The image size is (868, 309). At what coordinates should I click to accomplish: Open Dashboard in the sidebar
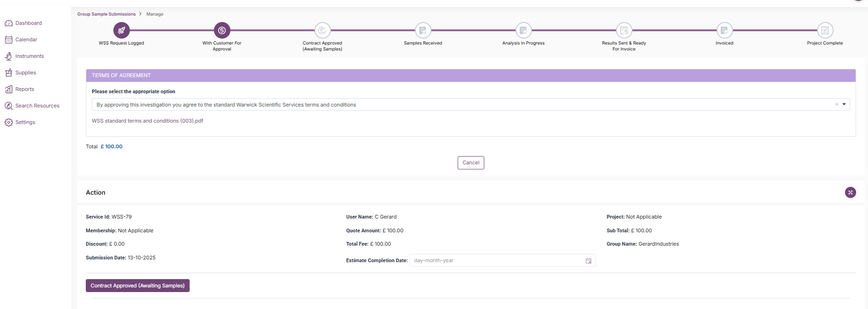pos(28,23)
